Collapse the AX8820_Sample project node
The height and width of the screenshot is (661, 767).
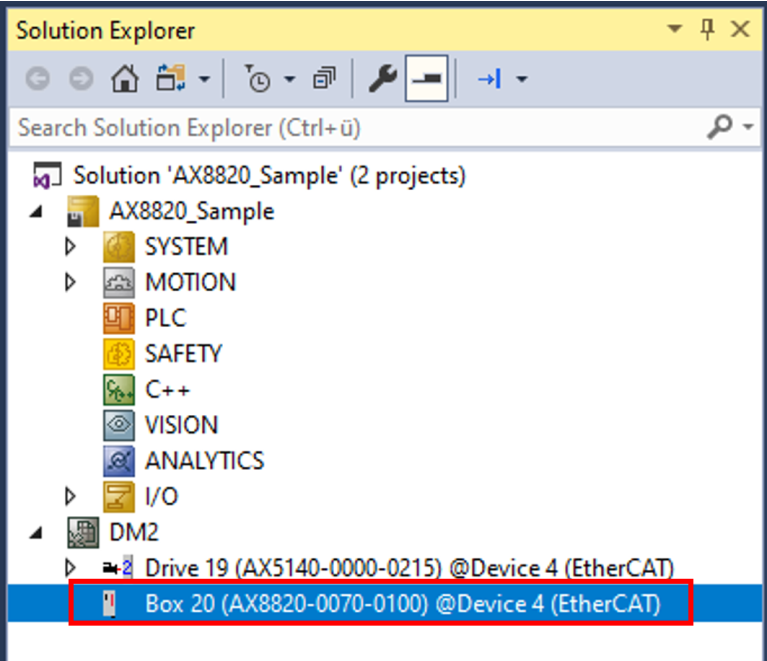click(36, 211)
